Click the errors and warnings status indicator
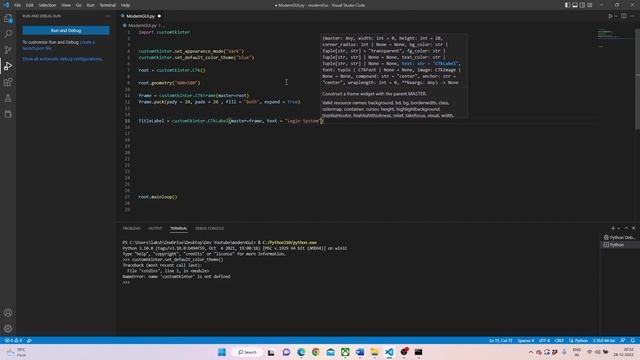 click(x=13, y=340)
